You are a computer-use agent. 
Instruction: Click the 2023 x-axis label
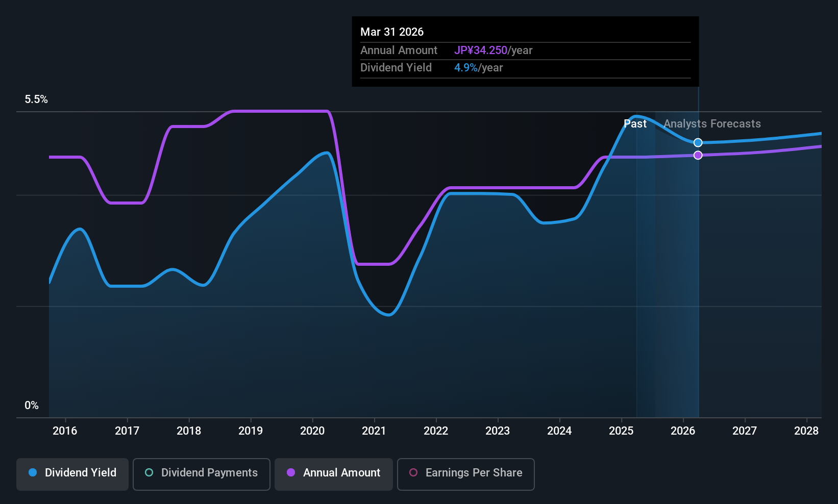498,431
